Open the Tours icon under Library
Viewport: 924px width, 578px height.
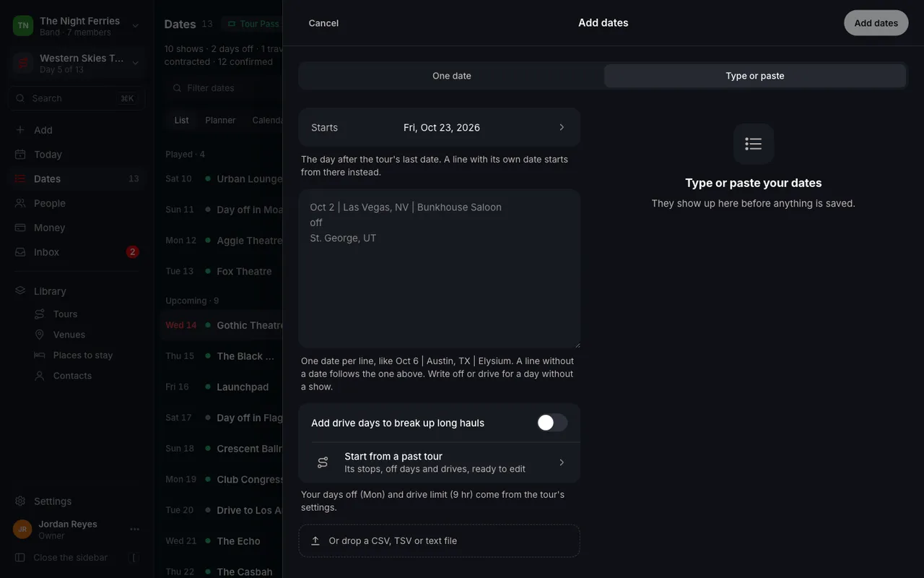point(40,314)
